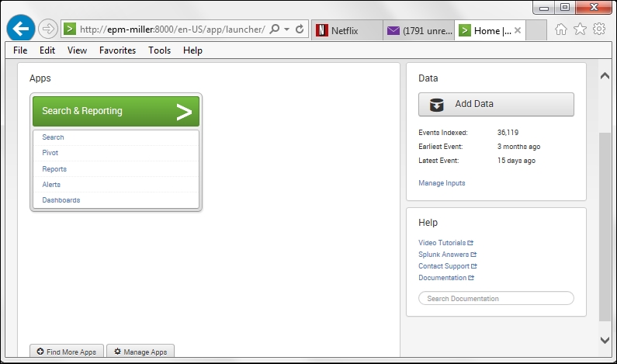Viewport: 617px width, 364px height.
Task: Click the Search & Reporting app banner
Action: click(x=116, y=111)
